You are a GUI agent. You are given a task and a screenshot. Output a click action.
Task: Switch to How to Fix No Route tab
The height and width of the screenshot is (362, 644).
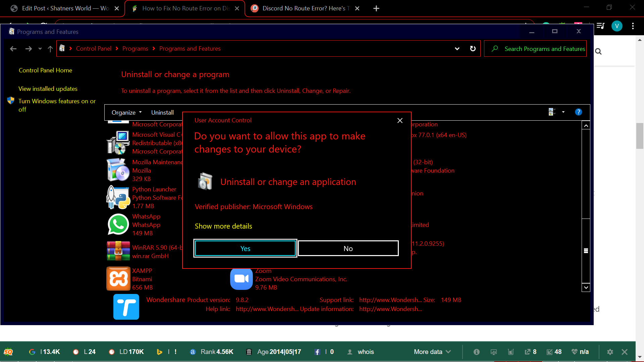184,8
